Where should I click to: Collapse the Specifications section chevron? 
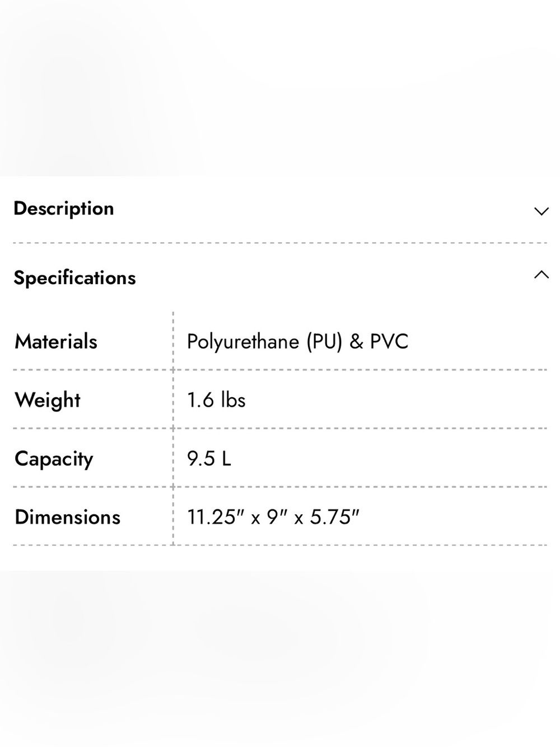pos(541,275)
